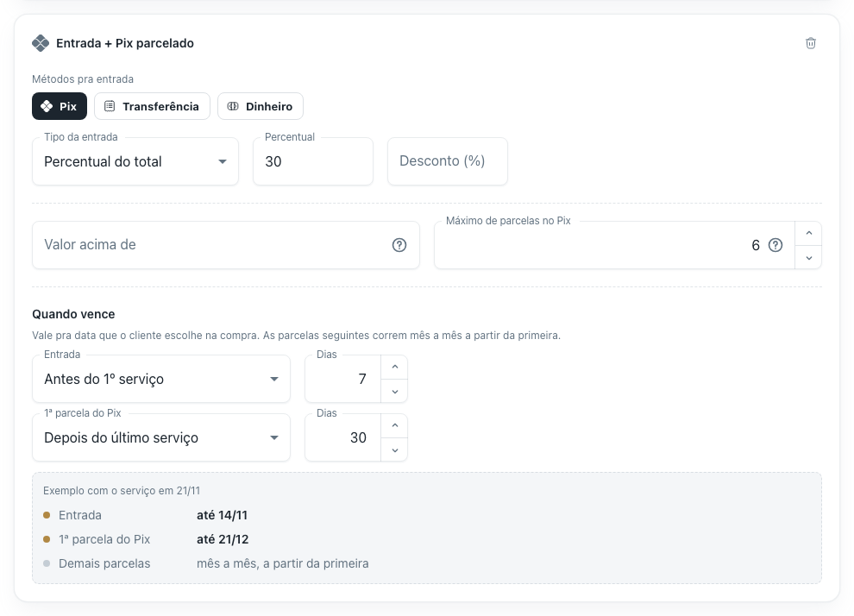Click the 'Entrada + Pix parcelado' title
The height and width of the screenshot is (616, 854).
point(125,43)
